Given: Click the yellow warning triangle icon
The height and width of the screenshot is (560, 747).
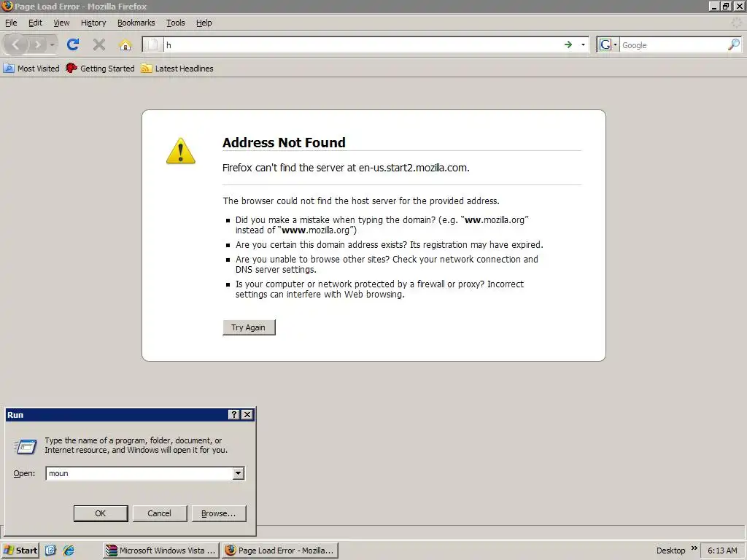Looking at the screenshot, I should pyautogui.click(x=181, y=151).
